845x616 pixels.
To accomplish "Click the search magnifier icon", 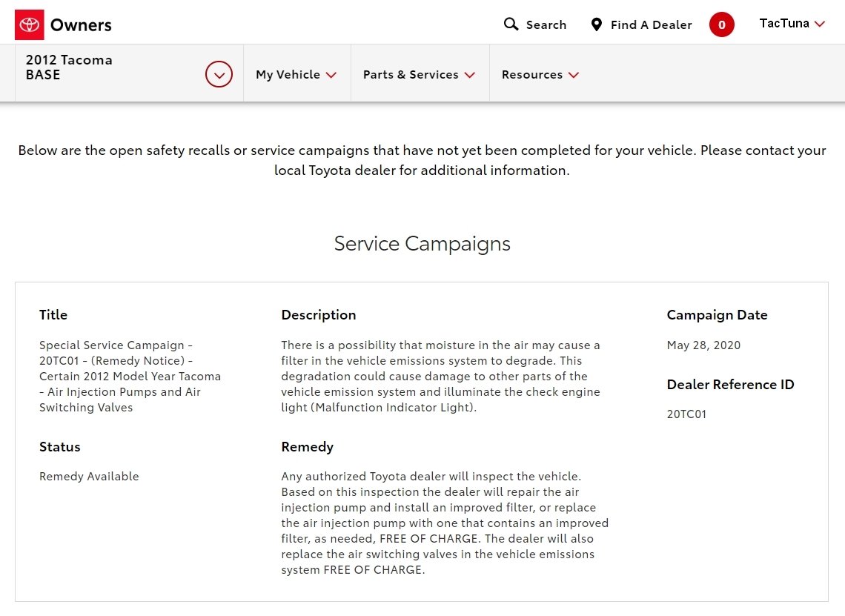I will pos(511,24).
